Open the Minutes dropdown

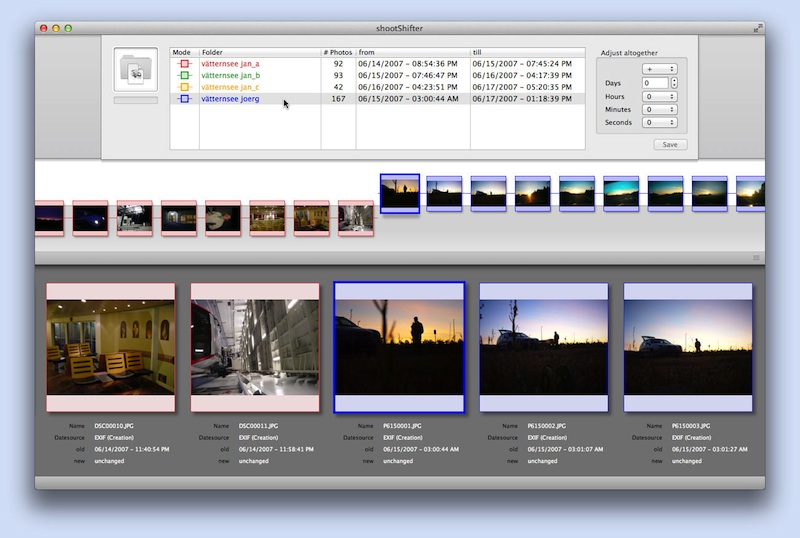pyautogui.click(x=660, y=110)
